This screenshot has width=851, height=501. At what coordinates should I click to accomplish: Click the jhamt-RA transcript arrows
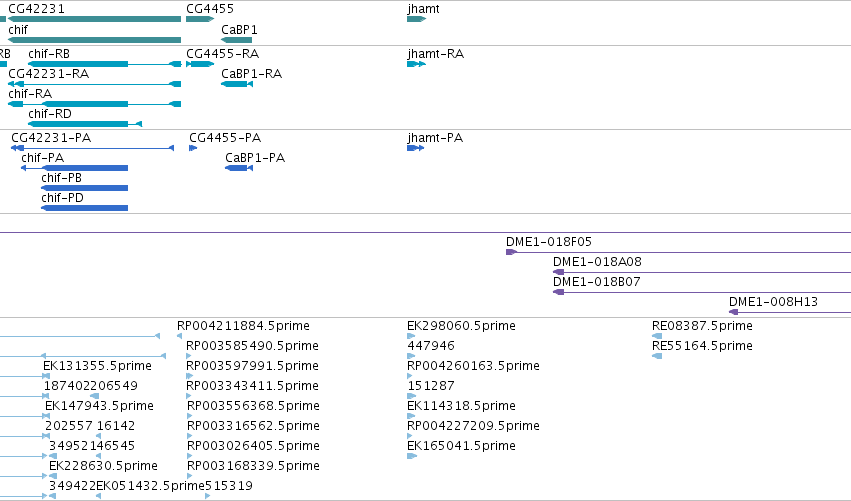click(x=416, y=64)
